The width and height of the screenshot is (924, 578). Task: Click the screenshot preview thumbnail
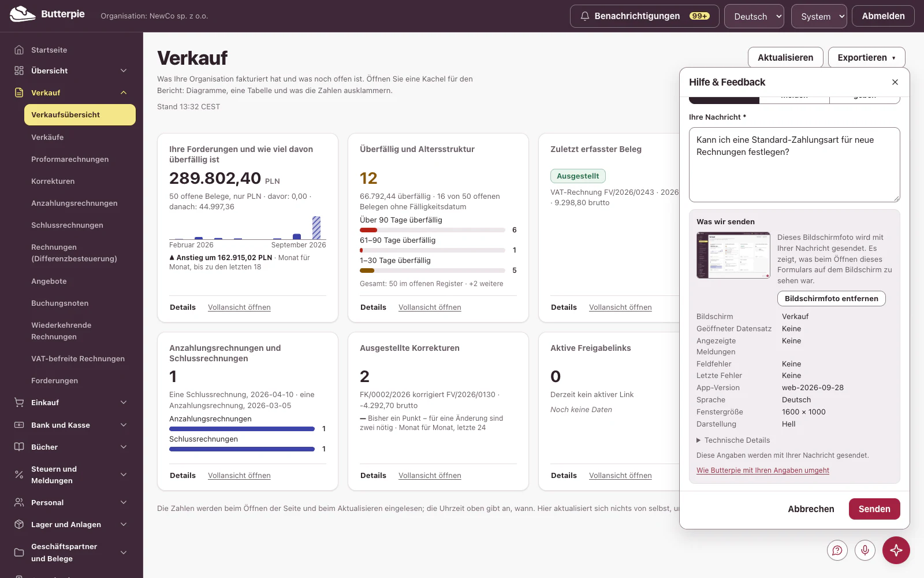(733, 255)
